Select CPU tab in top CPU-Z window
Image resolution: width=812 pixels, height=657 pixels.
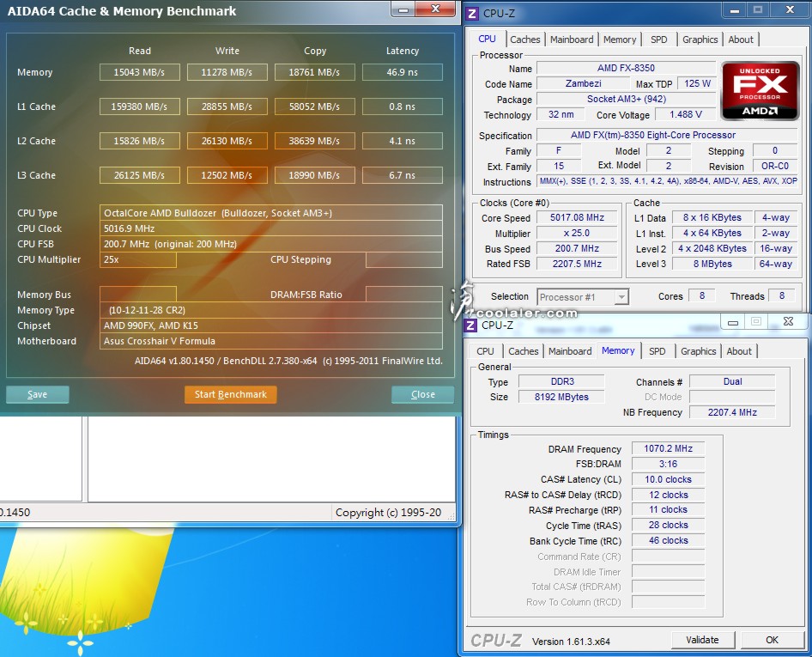point(487,39)
